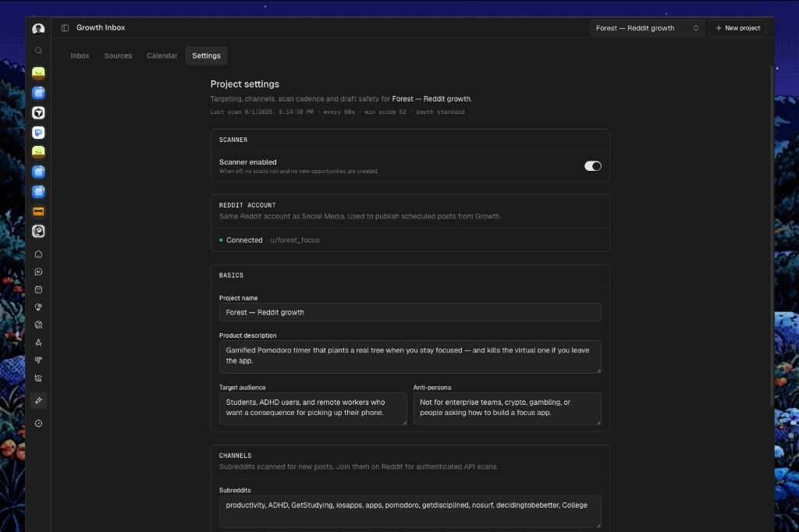Switch to the Sources tab
Image resolution: width=799 pixels, height=532 pixels.
[x=119, y=55]
